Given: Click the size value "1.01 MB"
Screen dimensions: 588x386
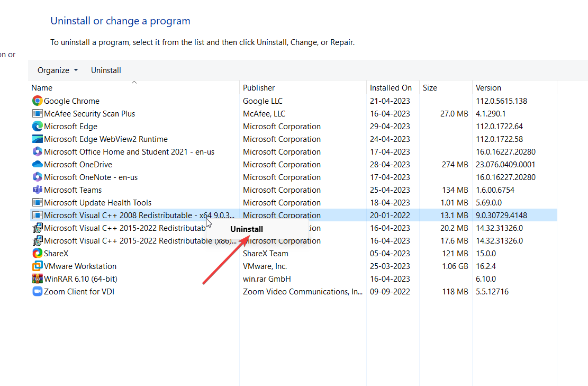Looking at the screenshot, I should pos(454,203).
